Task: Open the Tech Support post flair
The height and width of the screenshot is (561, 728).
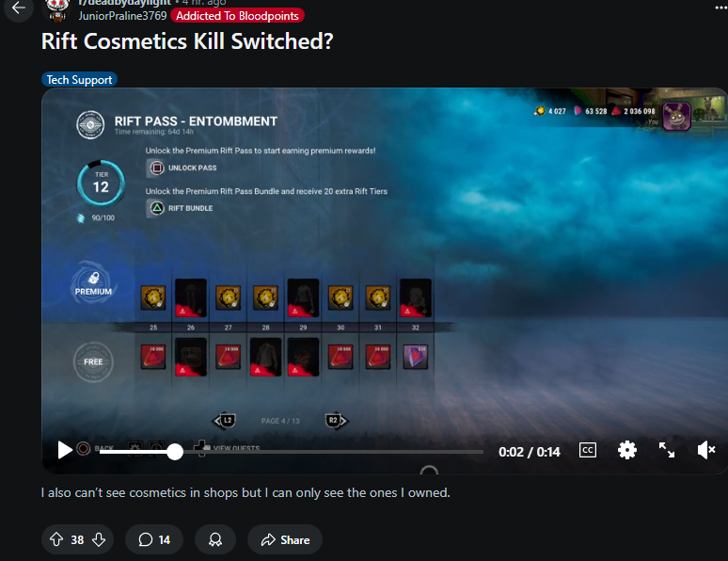Action: click(79, 79)
